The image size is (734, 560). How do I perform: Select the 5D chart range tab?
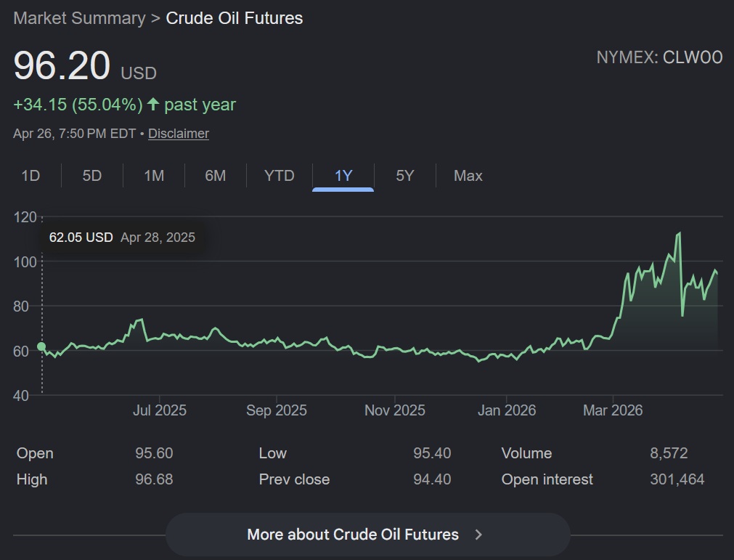[92, 176]
